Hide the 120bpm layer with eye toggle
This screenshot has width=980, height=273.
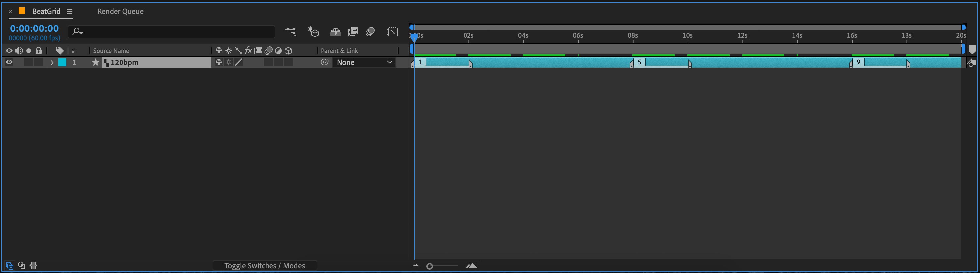[9, 62]
